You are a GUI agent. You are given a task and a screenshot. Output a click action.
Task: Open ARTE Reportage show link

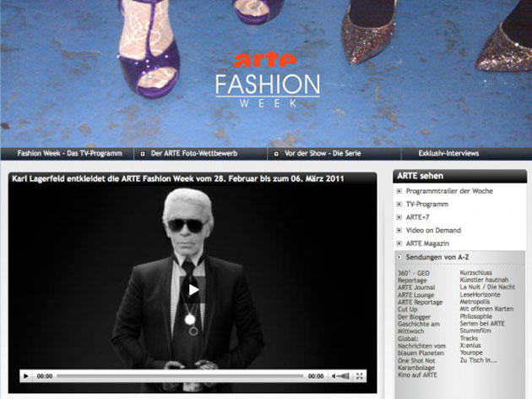tap(420, 303)
